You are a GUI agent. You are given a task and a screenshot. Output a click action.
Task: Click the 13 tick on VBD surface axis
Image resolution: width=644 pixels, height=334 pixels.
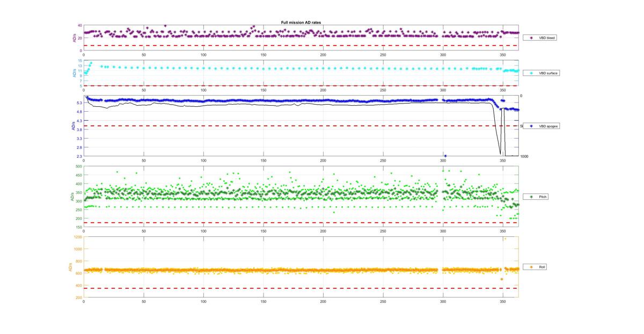pos(80,66)
